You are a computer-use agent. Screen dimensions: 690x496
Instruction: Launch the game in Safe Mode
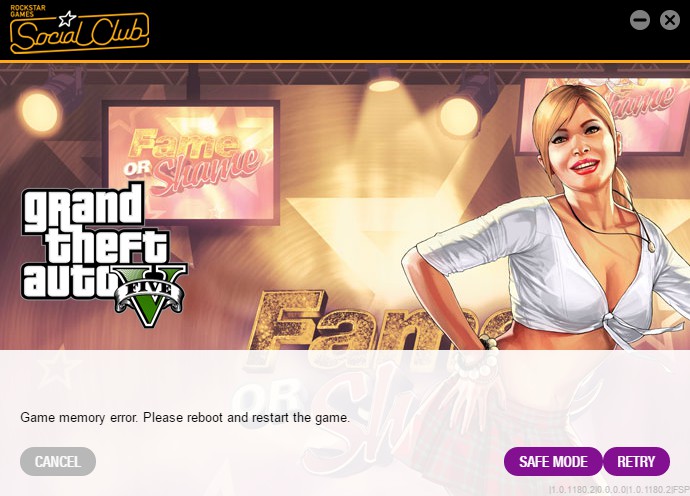(x=553, y=462)
